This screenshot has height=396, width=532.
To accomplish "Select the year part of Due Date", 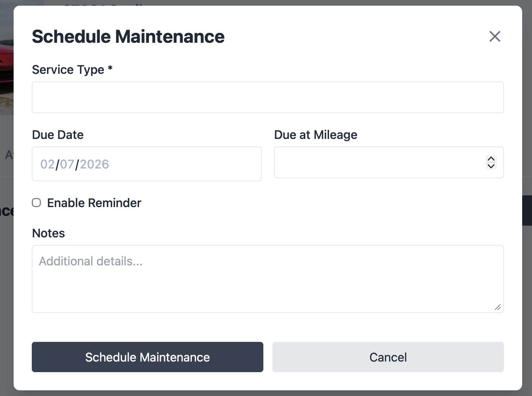I will (x=95, y=164).
